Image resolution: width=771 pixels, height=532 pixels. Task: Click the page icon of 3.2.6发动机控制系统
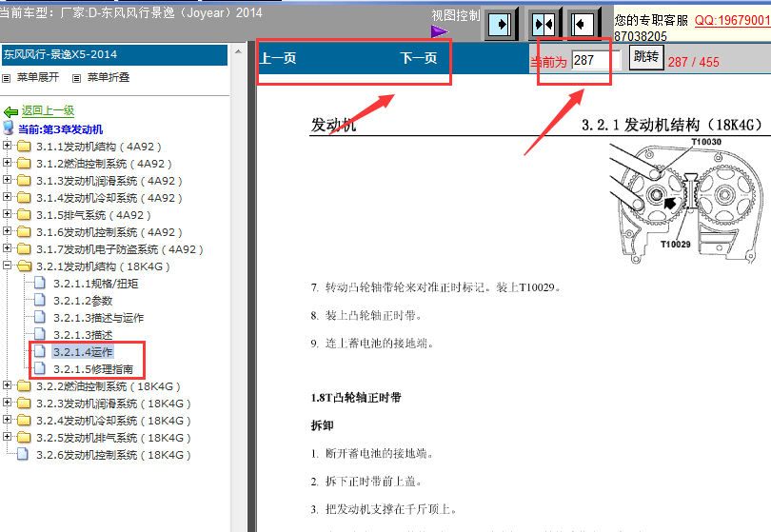pos(23,454)
